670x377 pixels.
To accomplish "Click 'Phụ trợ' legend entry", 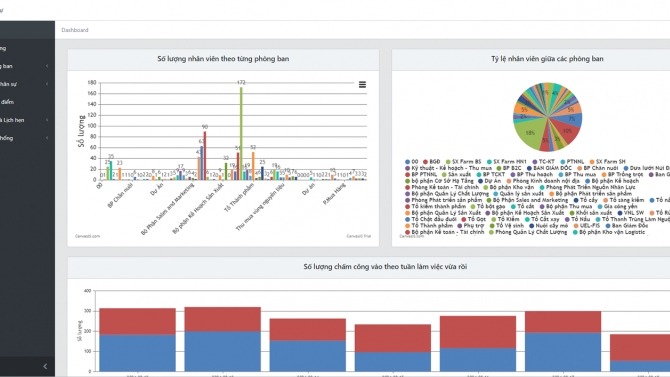I will pyautogui.click(x=470, y=226).
